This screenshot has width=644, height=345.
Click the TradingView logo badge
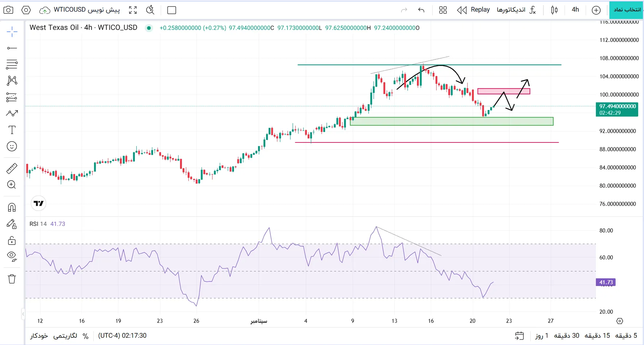[39, 203]
